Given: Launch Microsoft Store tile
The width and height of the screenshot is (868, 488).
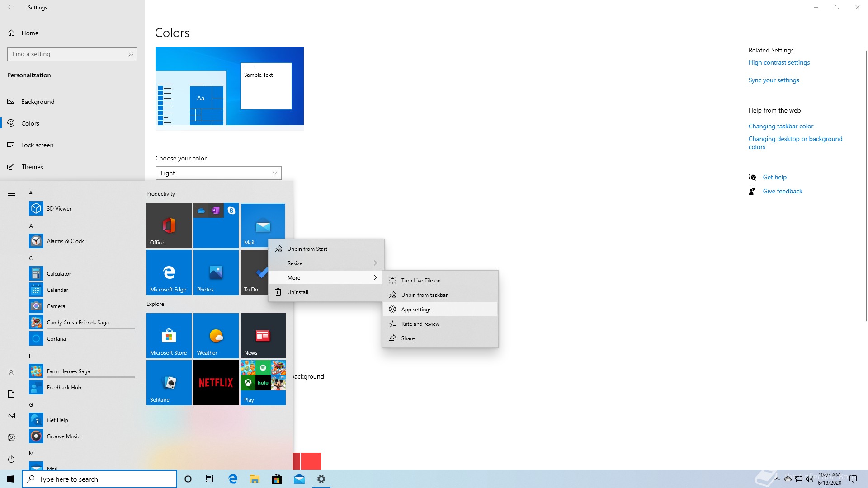Looking at the screenshot, I should point(169,335).
